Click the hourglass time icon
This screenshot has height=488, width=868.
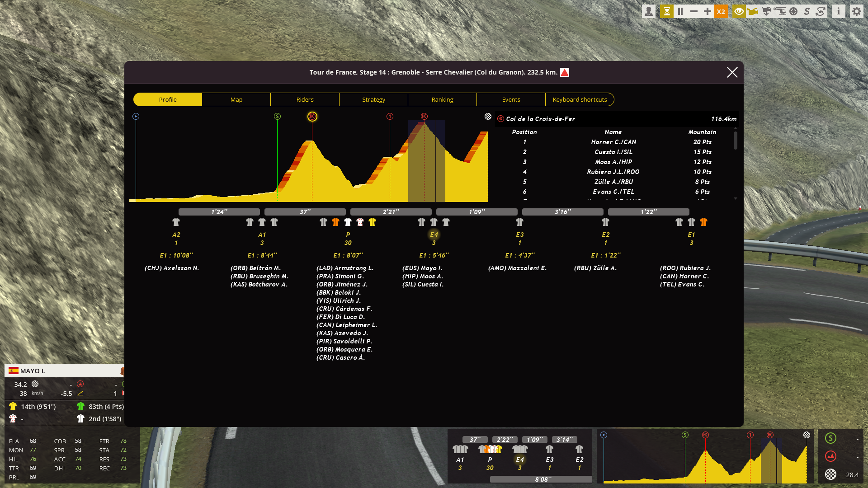[666, 11]
